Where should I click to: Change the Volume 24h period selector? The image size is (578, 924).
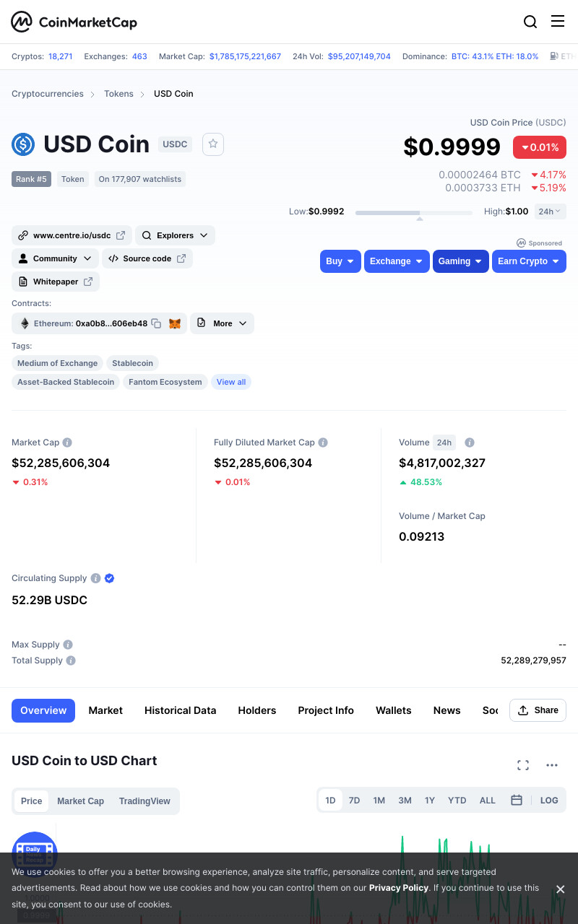click(444, 443)
